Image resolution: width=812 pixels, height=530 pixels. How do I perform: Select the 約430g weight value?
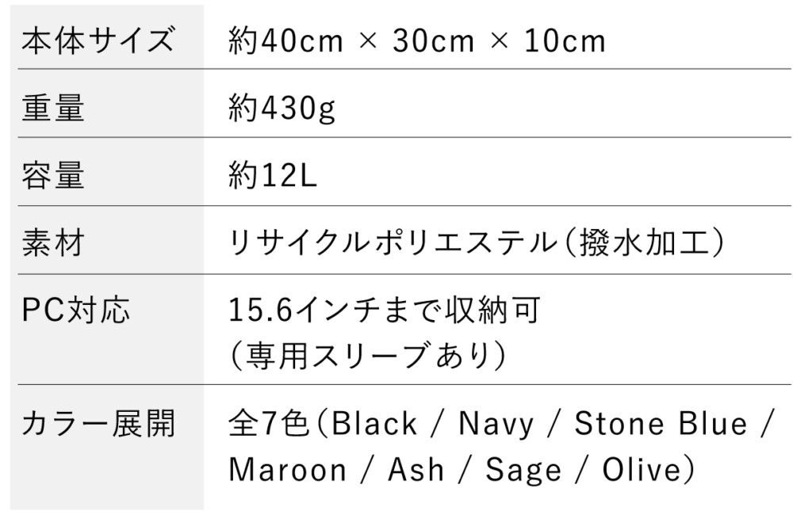pos(282,108)
